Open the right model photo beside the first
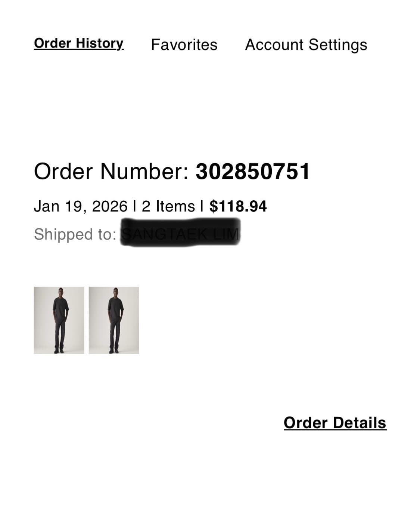 [114, 320]
